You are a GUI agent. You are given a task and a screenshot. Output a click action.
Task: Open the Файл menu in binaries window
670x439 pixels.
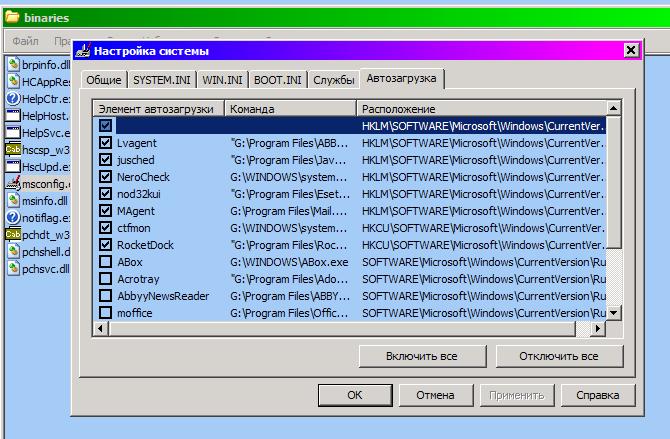pyautogui.click(x=25, y=41)
